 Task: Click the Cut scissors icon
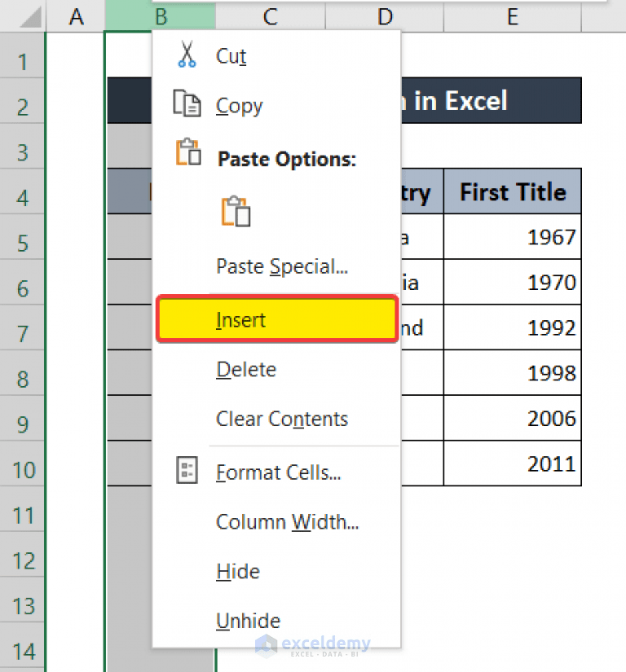pos(185,55)
